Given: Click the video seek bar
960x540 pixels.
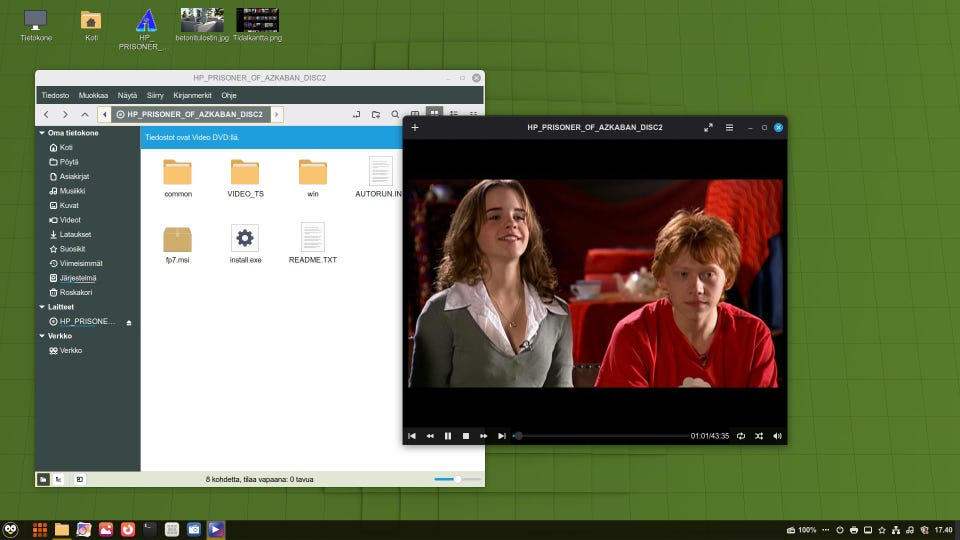Looking at the screenshot, I should [x=600, y=436].
